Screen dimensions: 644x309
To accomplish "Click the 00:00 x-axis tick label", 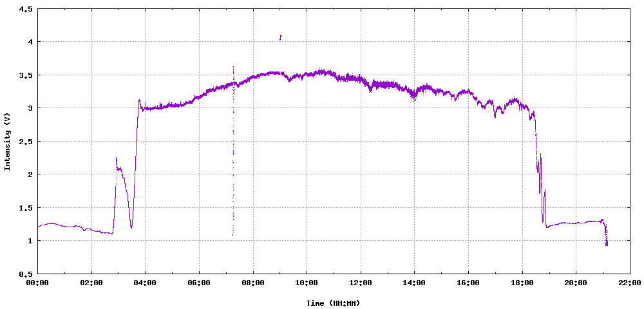I will coord(38,283).
